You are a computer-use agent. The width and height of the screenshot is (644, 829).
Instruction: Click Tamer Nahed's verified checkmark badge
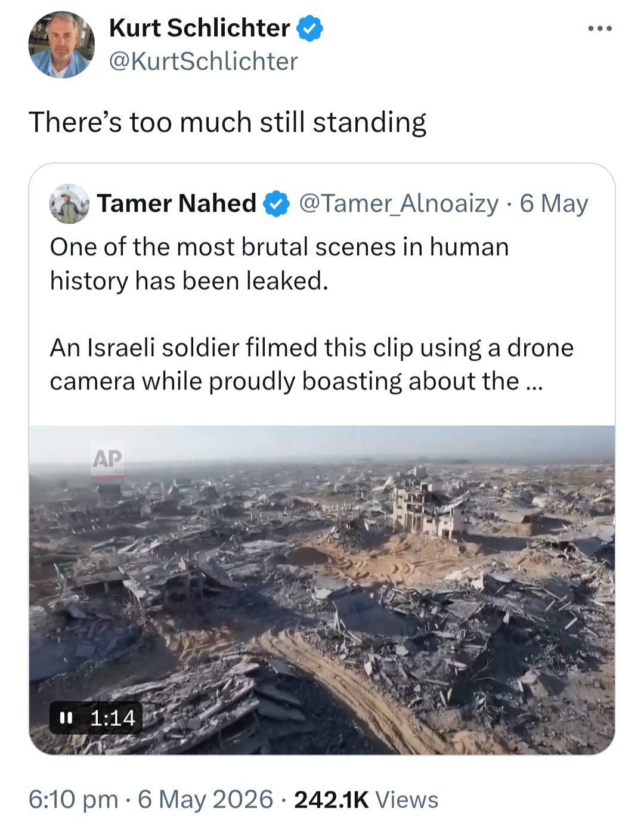(276, 204)
